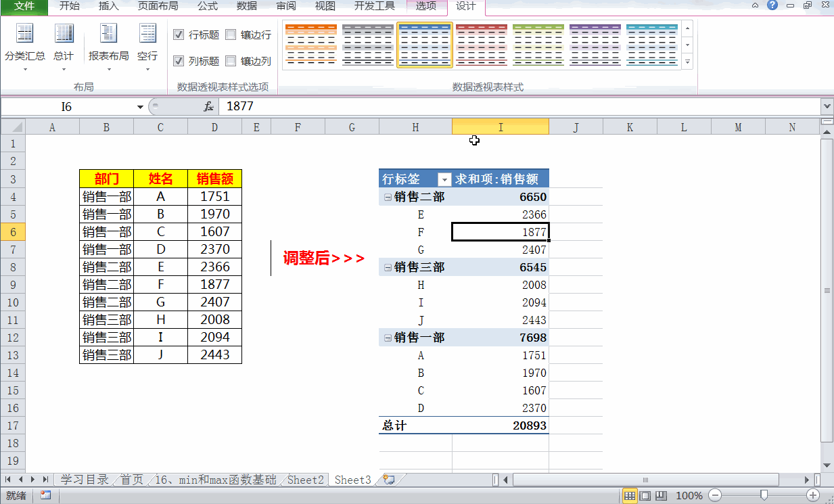Open the 文件 File tab
Image resolution: width=834 pixels, height=504 pixels.
[24, 7]
